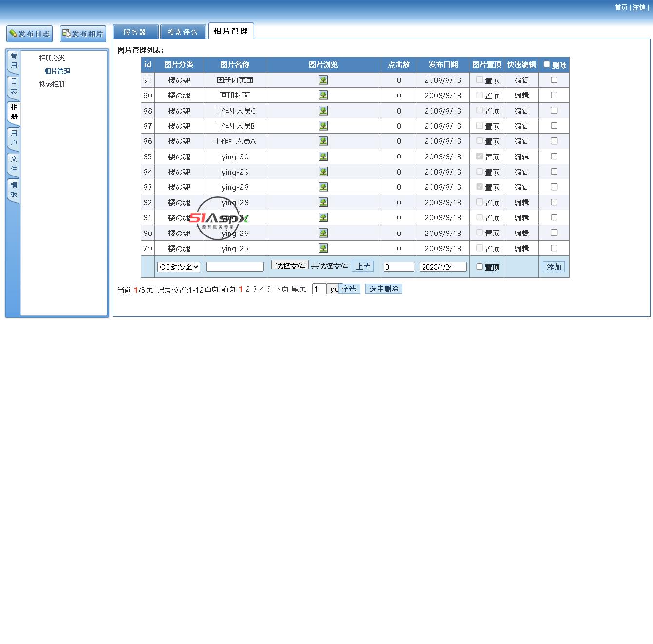Click 编辑 for the ying-25 row
Image resolution: width=653 pixels, height=644 pixels.
(521, 249)
